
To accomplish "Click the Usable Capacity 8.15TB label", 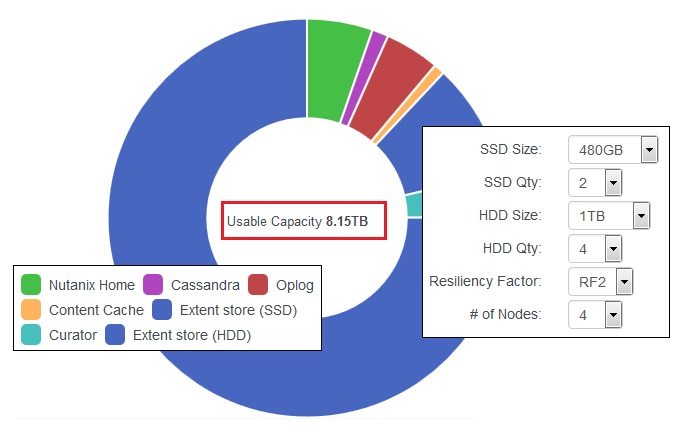I will coord(297,221).
